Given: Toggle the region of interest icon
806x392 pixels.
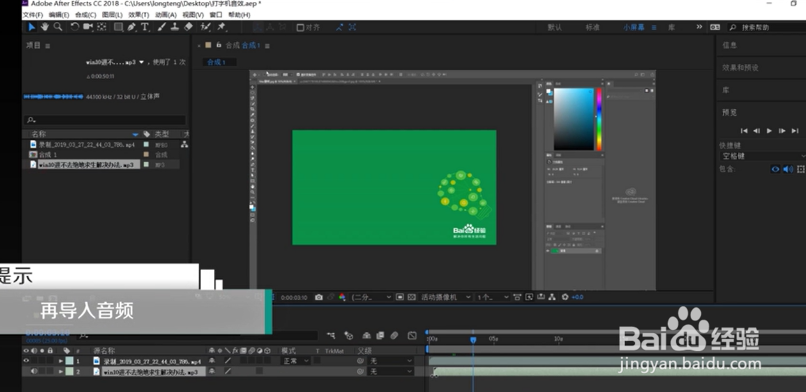Looking at the screenshot, I should point(400,297).
